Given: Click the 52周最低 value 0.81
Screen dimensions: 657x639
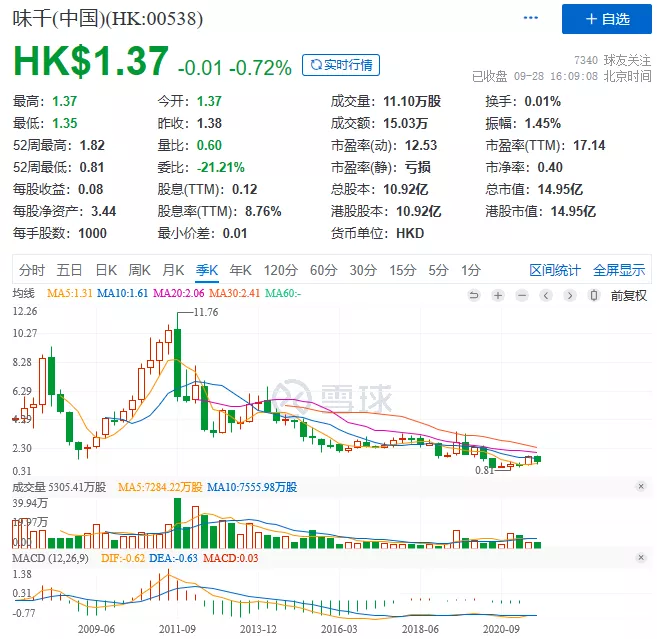Looking at the screenshot, I should coord(91,167).
